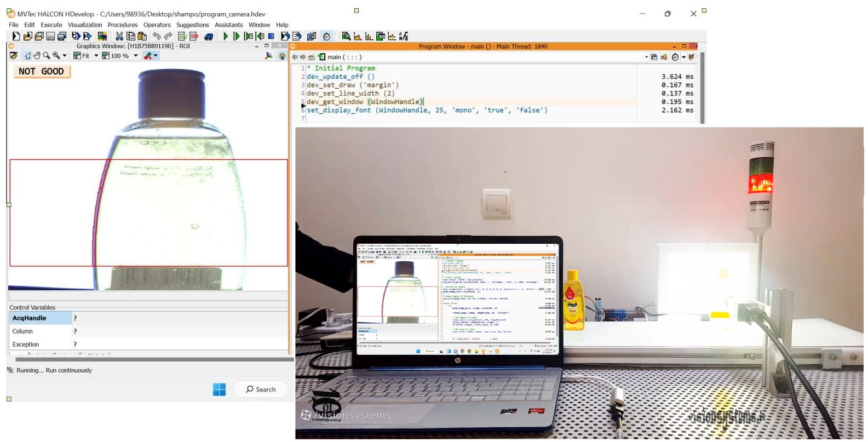Viewport: 868px width, 442px height.
Task: Click the binoculars Find icon
Action: coord(209,37)
